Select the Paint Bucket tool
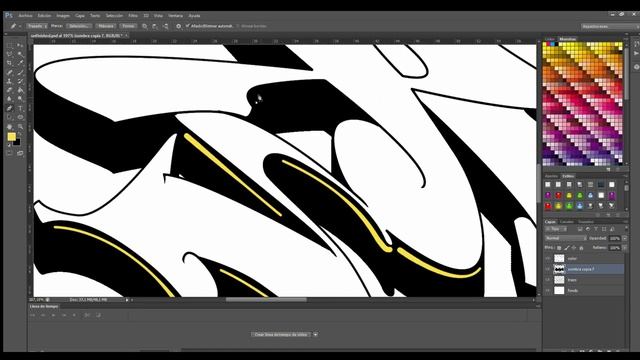This screenshot has height=360, width=640. click(x=20, y=90)
